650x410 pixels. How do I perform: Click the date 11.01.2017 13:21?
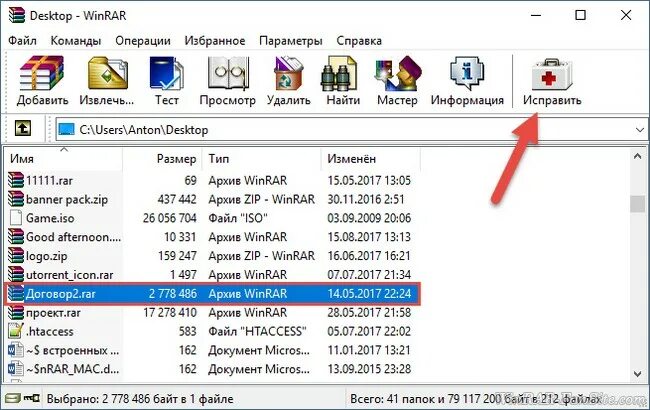point(369,350)
